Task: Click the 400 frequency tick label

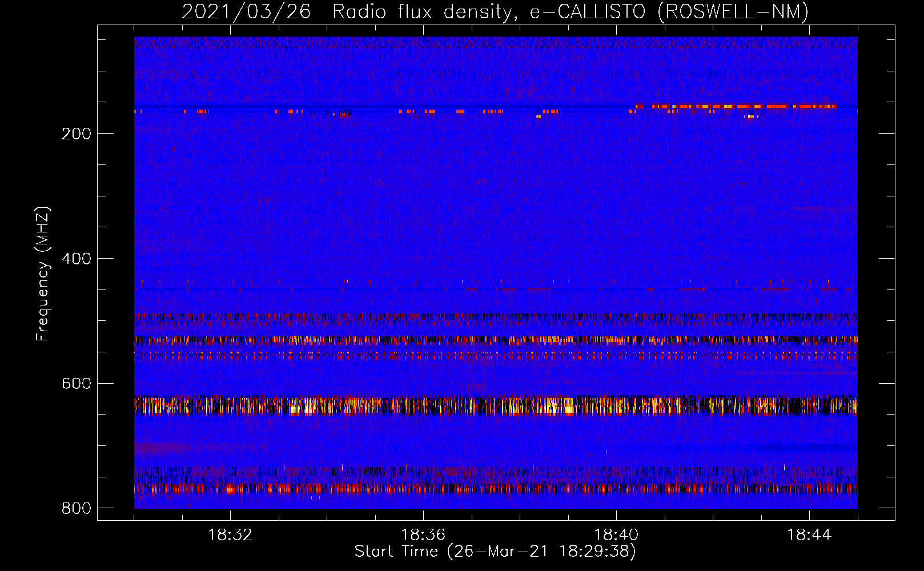Action: [77, 259]
